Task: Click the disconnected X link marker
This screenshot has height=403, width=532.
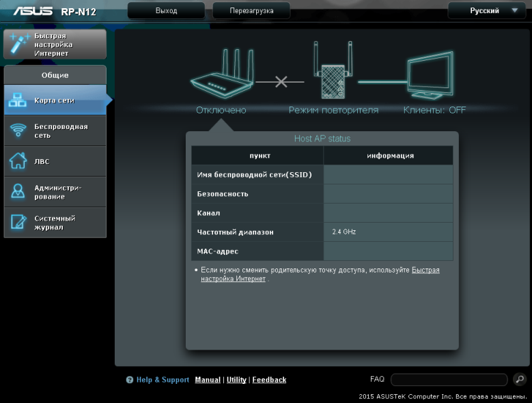Action: click(281, 81)
